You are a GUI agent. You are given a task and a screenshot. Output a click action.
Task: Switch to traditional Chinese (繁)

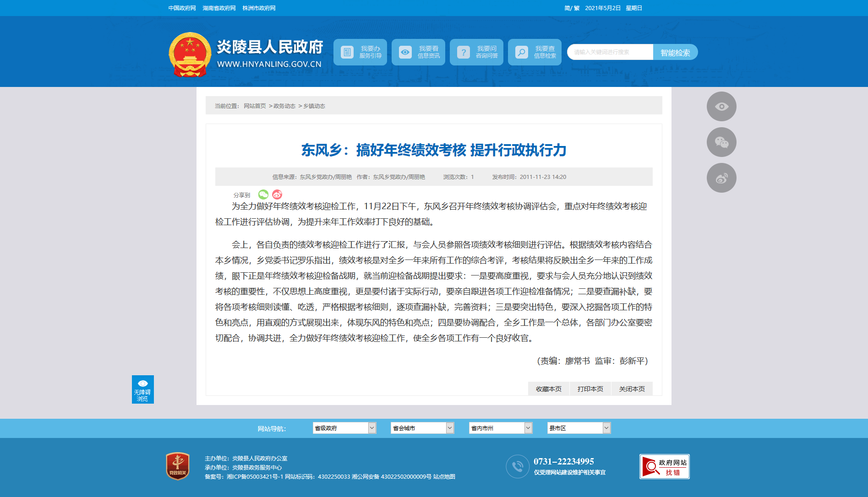pyautogui.click(x=577, y=8)
